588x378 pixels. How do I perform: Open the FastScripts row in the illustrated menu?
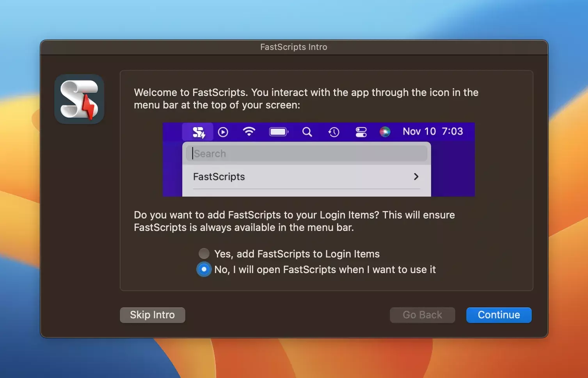pos(307,177)
